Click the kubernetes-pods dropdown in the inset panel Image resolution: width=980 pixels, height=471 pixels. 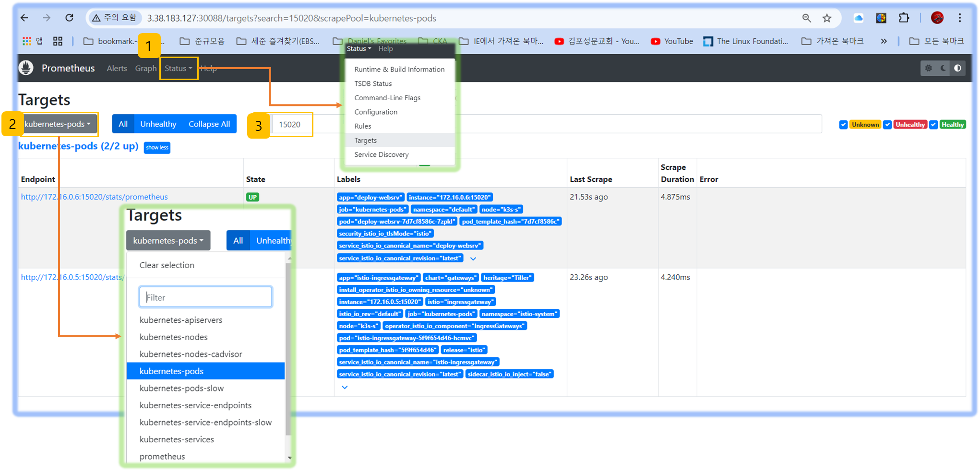[x=168, y=240]
